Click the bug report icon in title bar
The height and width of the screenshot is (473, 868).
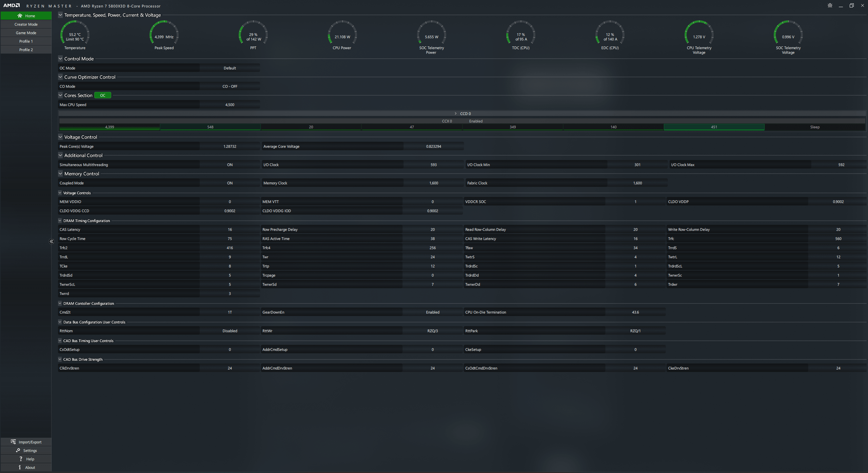(830, 5)
